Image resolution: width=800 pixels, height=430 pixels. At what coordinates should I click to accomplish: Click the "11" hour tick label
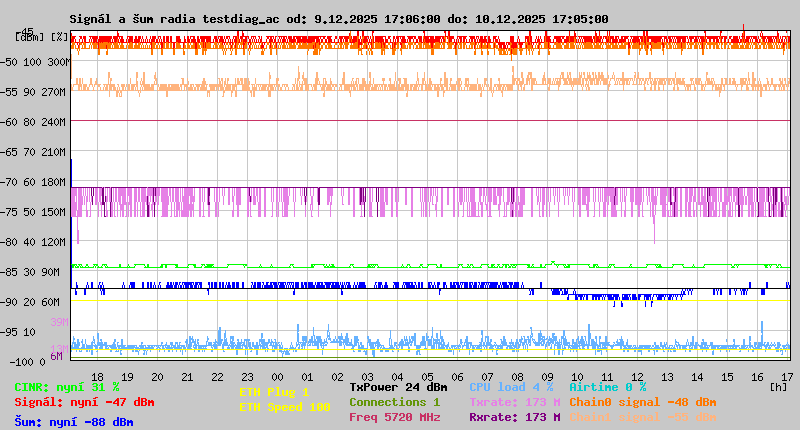(x=607, y=377)
